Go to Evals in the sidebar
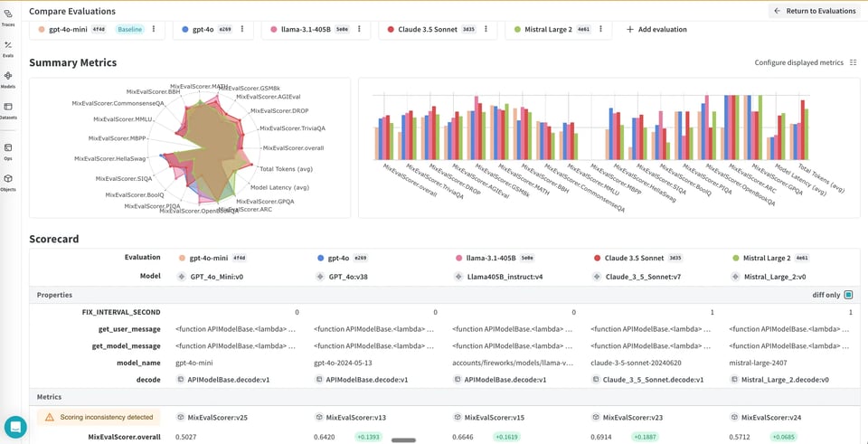Image resolution: width=868 pixels, height=444 pixels. click(8, 47)
